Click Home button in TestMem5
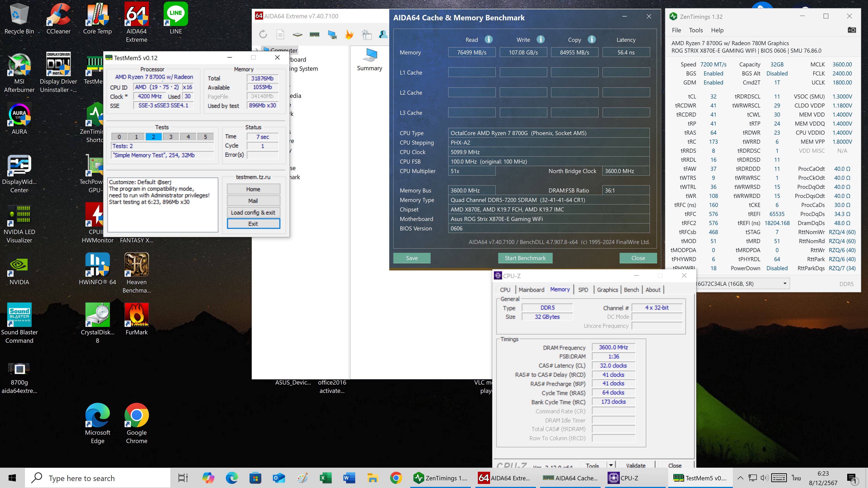The width and height of the screenshot is (868, 488). (253, 189)
